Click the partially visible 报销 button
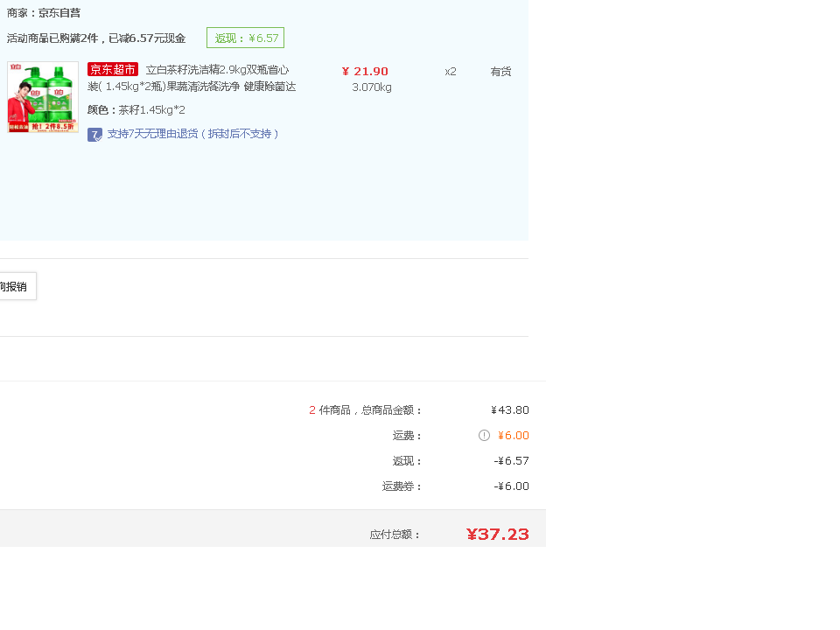840x630 pixels. 17,287
